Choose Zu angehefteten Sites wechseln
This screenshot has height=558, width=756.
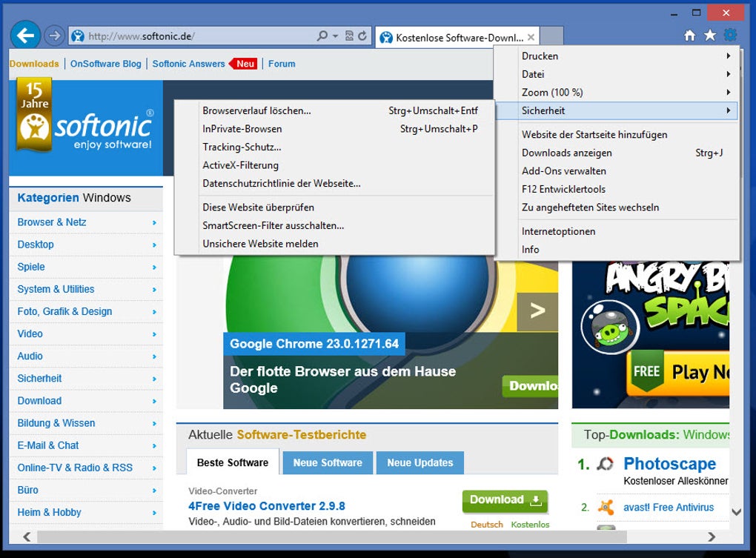[617, 207]
